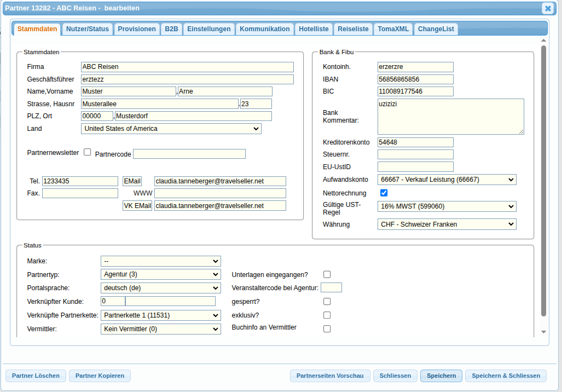Click the scroll down arrow in the panel
The width and height of the screenshot is (562, 392).
pos(543,332)
